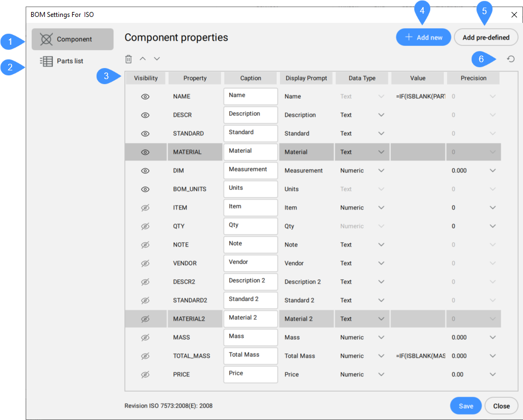Show the MASS property
The height and width of the screenshot is (420, 523).
(x=145, y=338)
